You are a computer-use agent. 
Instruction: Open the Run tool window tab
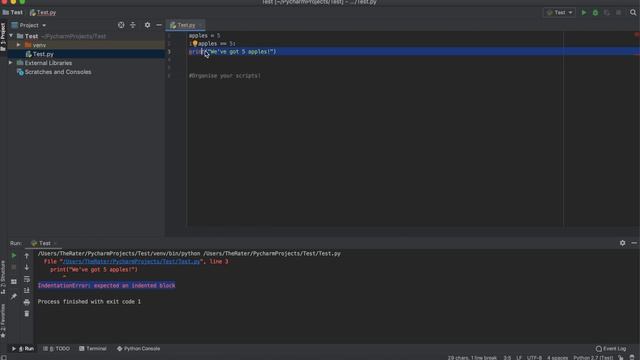(23, 349)
